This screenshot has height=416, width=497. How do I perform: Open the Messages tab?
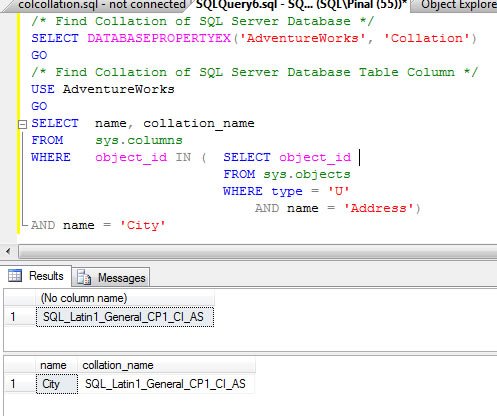[x=111, y=277]
